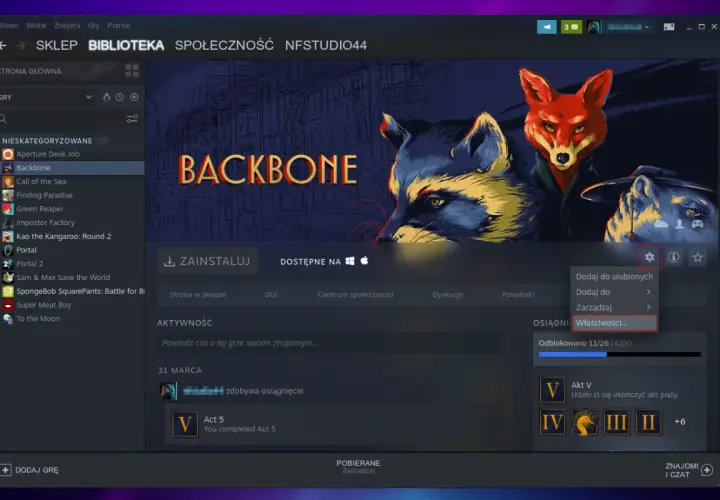Go forward with the right arrow

tap(20, 45)
